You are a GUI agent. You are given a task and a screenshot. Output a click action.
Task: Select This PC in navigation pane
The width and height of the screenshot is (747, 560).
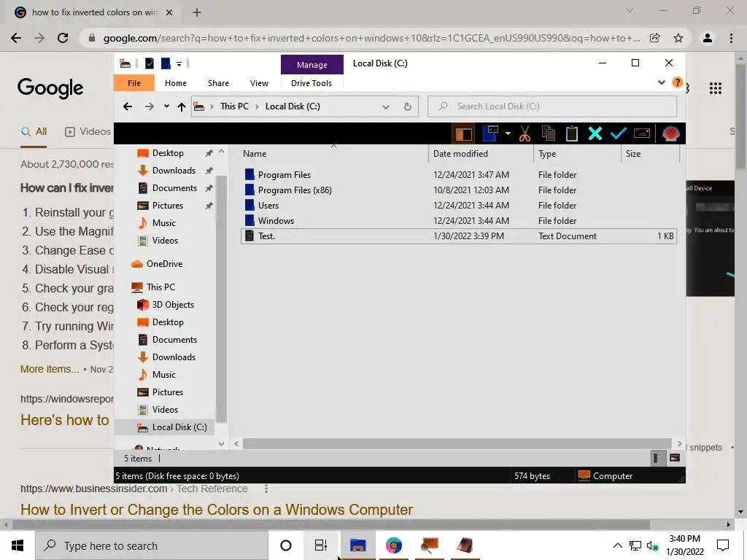(160, 287)
